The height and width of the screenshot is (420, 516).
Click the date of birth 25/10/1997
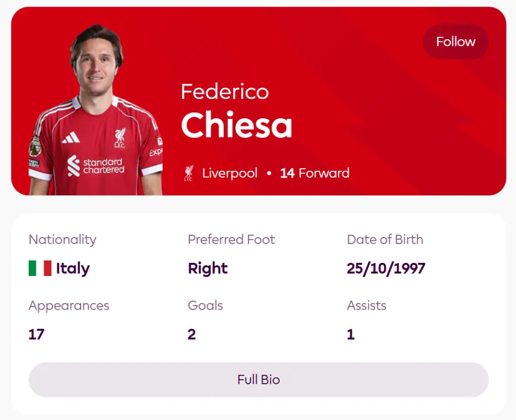click(386, 268)
